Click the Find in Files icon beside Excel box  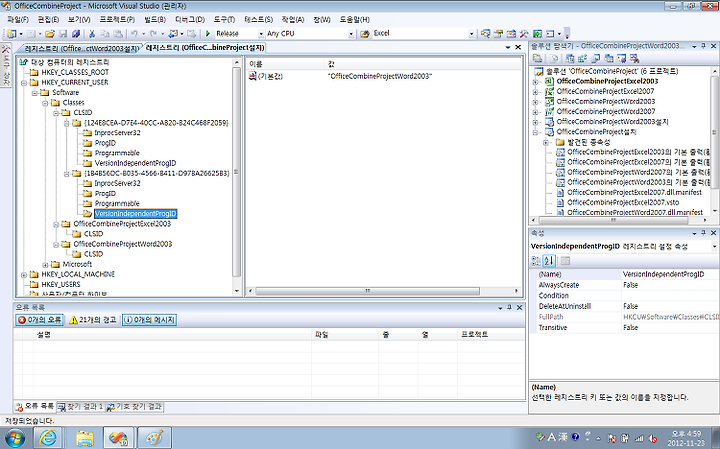[x=365, y=34]
